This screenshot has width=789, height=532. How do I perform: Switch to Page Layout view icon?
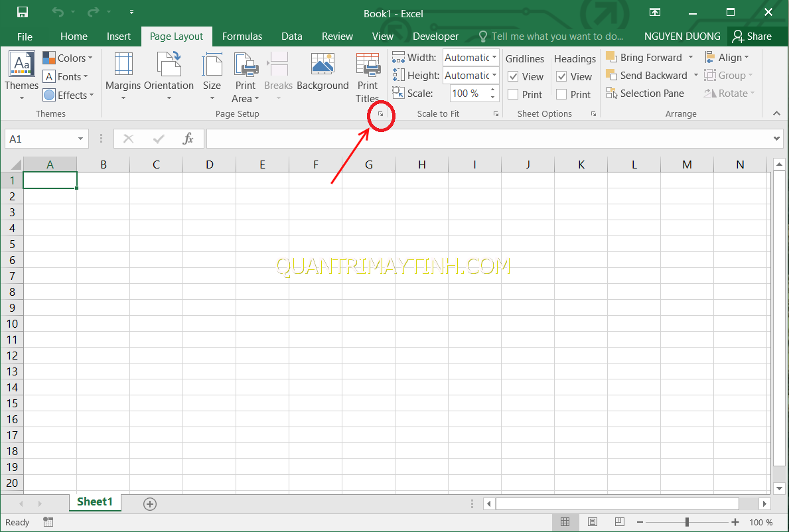coord(593,522)
